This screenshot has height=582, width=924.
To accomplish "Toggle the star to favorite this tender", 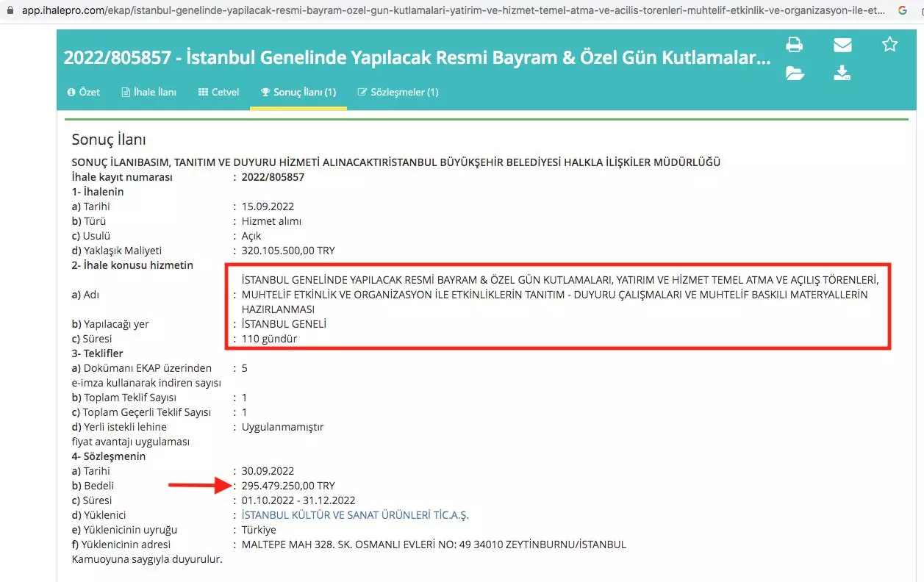I will (x=889, y=44).
